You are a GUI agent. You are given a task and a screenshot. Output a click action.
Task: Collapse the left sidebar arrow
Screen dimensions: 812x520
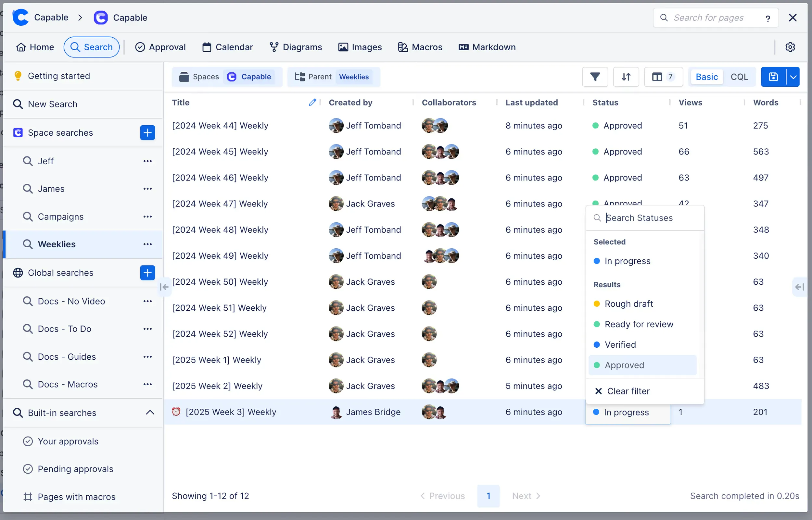164,287
